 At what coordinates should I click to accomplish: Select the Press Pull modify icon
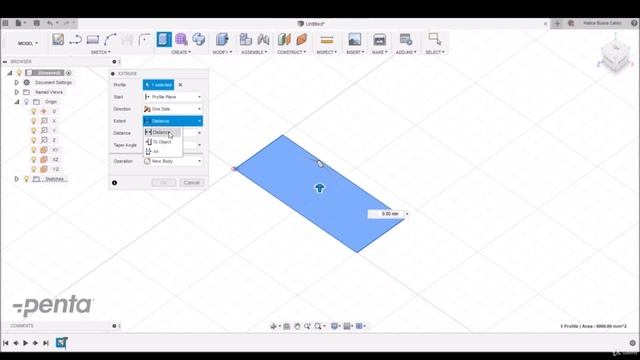222,40
